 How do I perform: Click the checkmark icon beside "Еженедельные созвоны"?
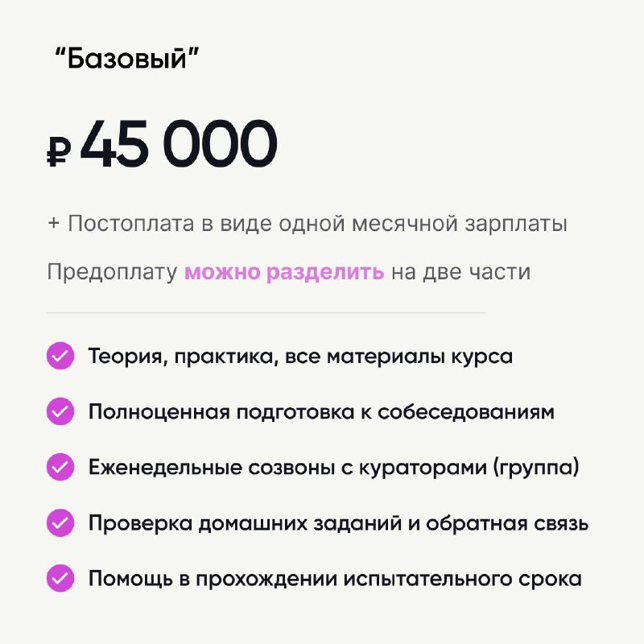pyautogui.click(x=60, y=467)
